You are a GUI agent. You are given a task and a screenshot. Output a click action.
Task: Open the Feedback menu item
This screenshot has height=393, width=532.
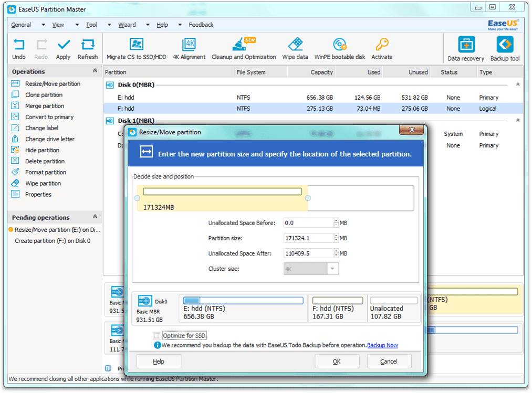[201, 25]
